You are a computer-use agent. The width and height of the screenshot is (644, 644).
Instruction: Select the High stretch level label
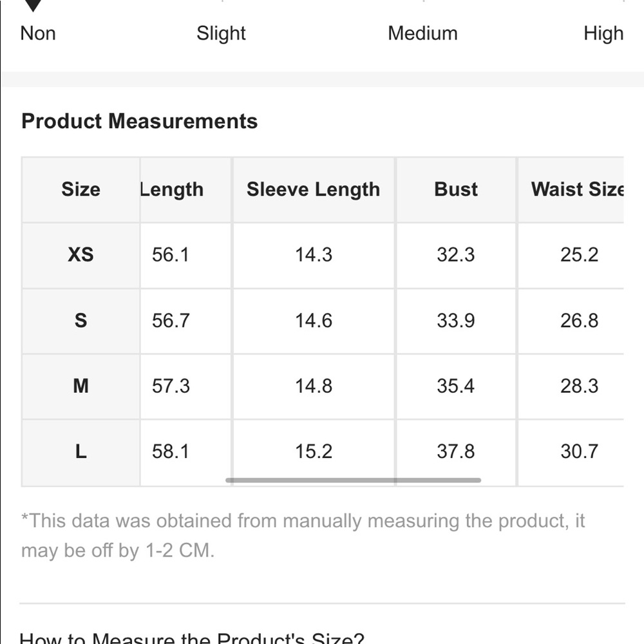[x=603, y=33]
